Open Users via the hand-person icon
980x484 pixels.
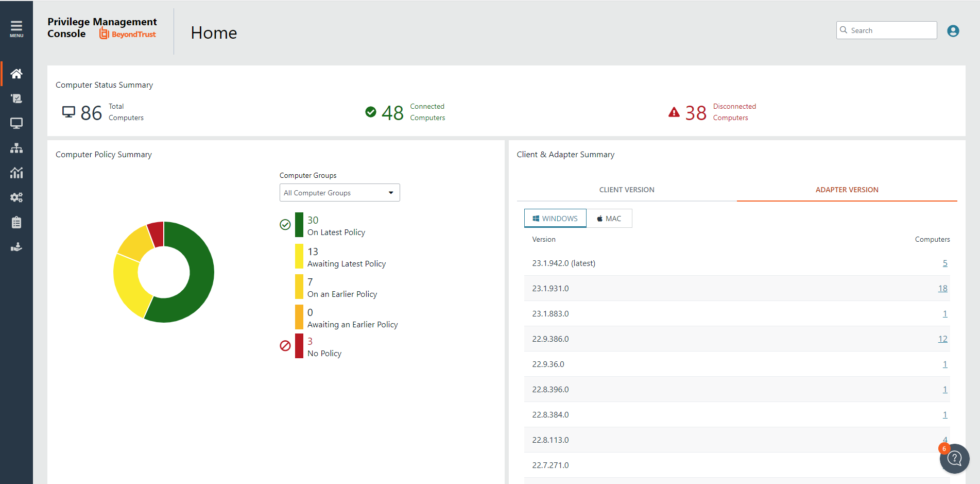[16, 246]
